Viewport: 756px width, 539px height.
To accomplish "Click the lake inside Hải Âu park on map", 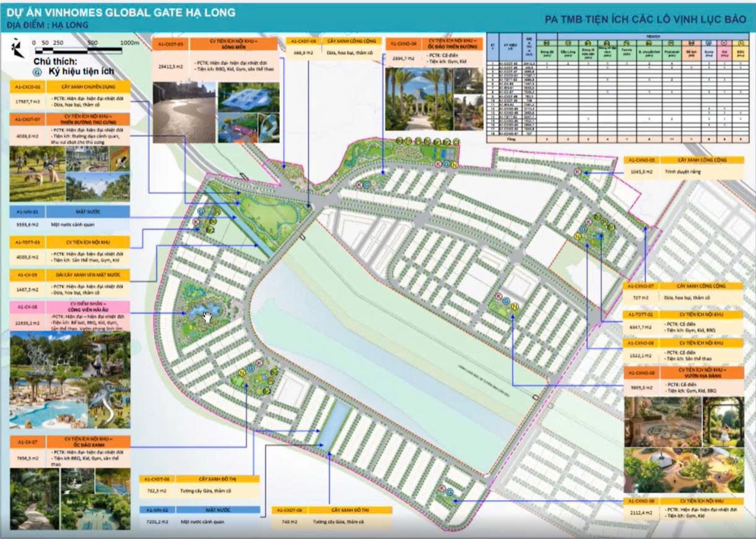I will tap(205, 309).
